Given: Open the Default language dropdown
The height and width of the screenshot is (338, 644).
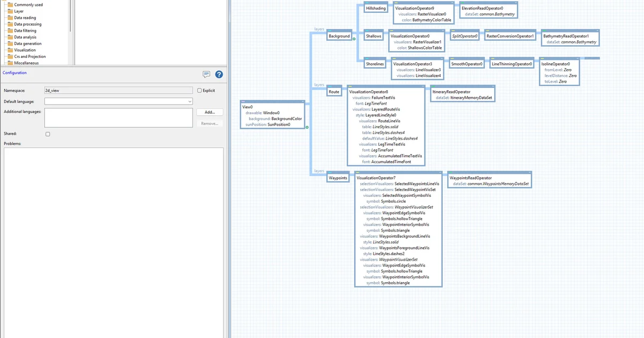Looking at the screenshot, I should coord(119,101).
